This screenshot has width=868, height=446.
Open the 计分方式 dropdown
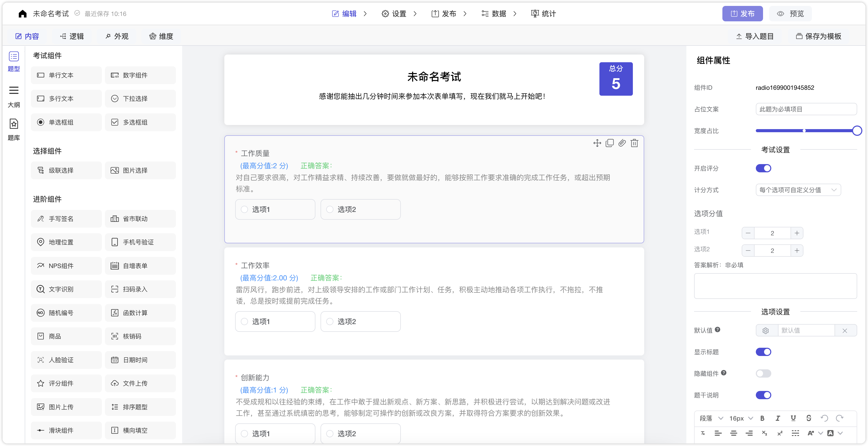[x=798, y=190]
